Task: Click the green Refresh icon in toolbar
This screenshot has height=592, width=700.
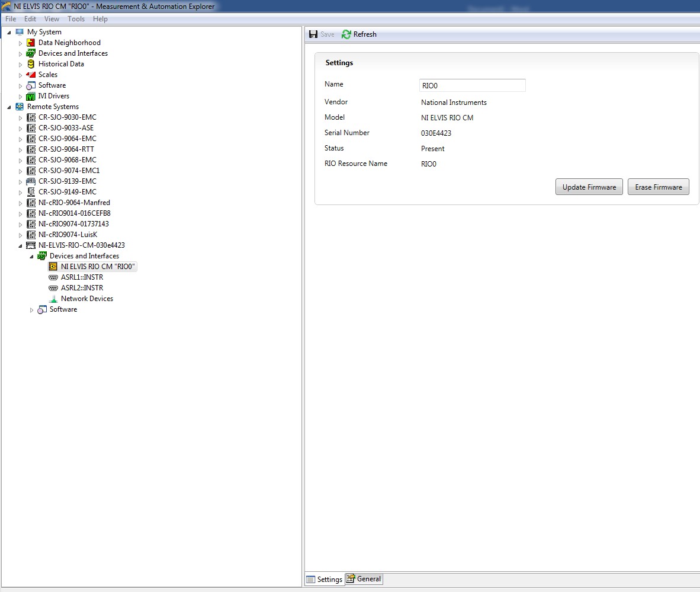Action: 346,34
